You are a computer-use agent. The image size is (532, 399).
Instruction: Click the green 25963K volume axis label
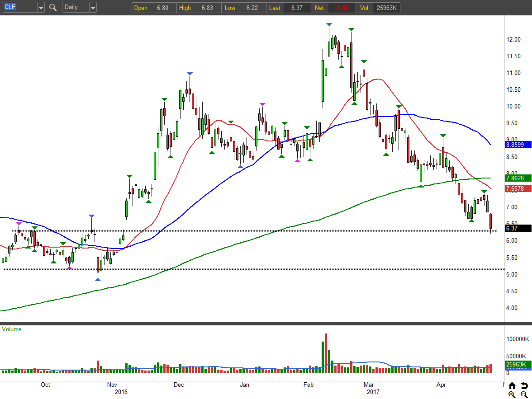pos(518,364)
